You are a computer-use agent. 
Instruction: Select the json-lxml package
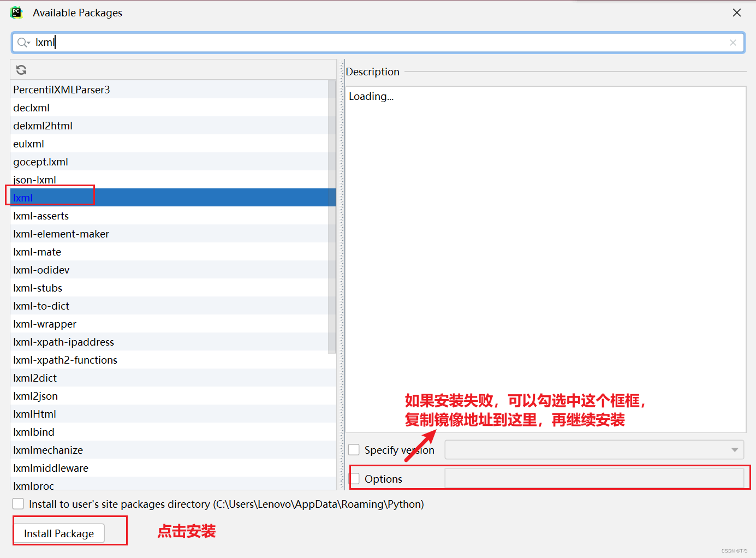point(169,180)
